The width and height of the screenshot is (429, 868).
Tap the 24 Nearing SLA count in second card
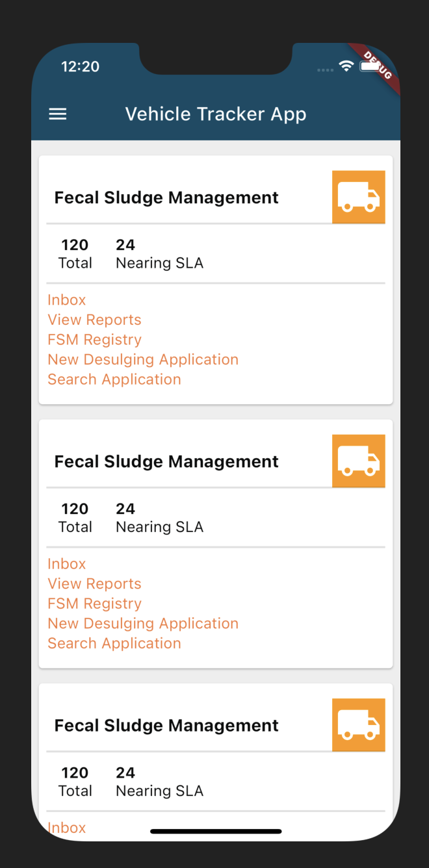[x=159, y=517]
